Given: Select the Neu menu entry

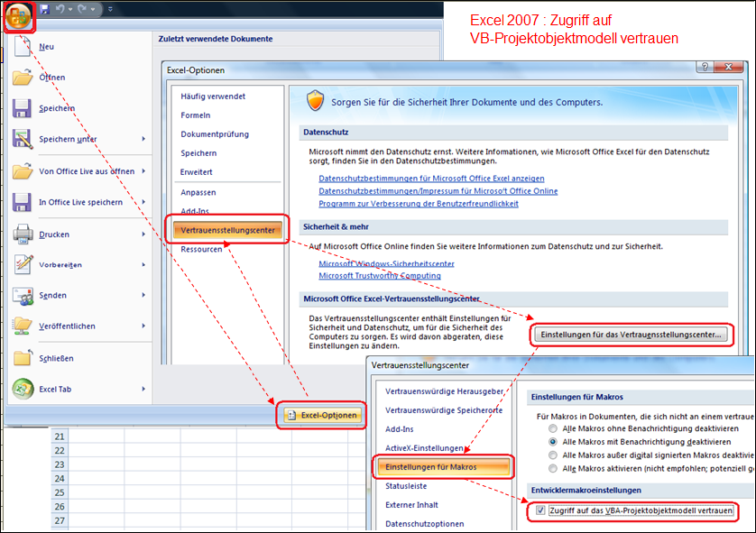Looking at the screenshot, I should click(x=46, y=47).
